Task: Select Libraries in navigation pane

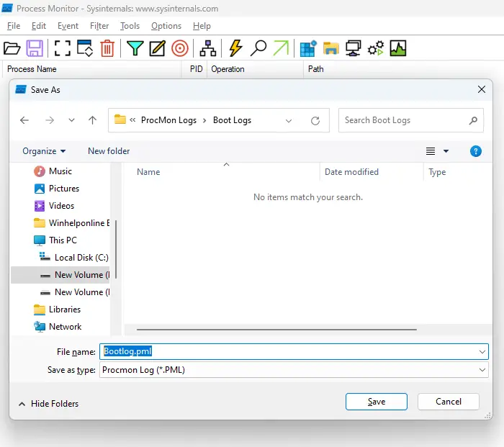Action: (57, 310)
